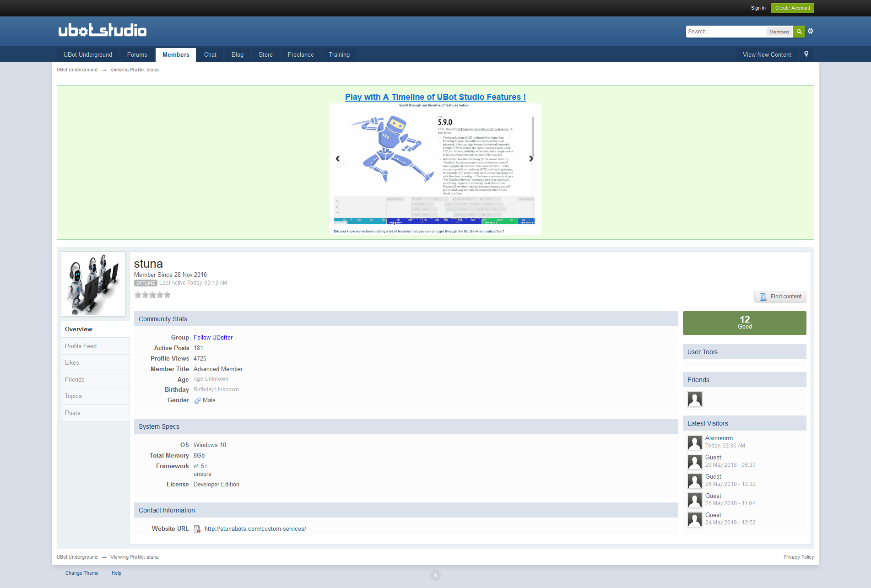871x588 pixels.
Task: Click the green search magnifier button
Action: 799,32
